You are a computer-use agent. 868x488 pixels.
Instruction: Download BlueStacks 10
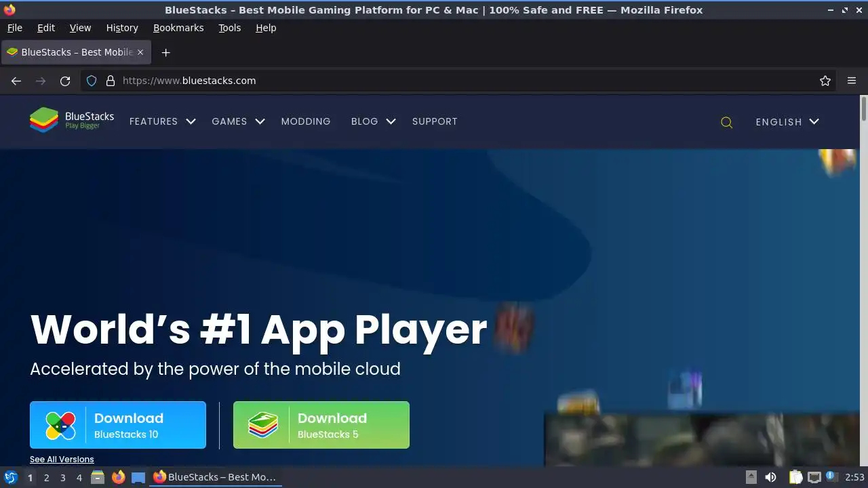point(118,425)
